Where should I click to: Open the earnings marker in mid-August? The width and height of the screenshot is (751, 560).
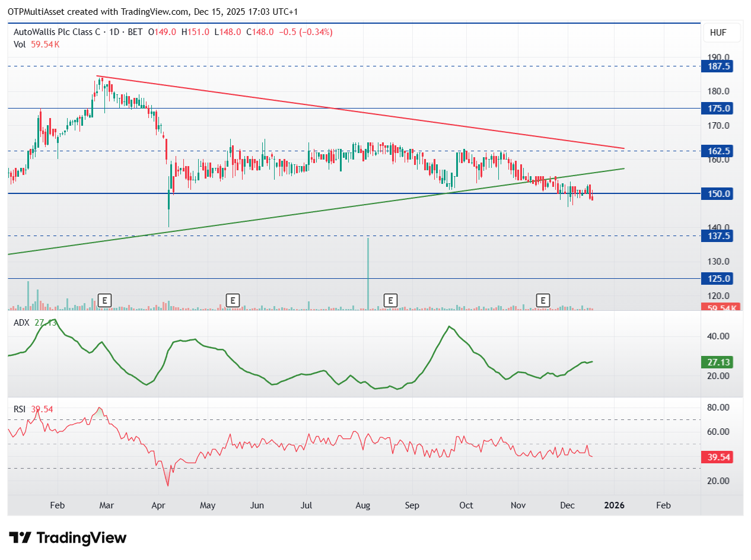pyautogui.click(x=390, y=300)
